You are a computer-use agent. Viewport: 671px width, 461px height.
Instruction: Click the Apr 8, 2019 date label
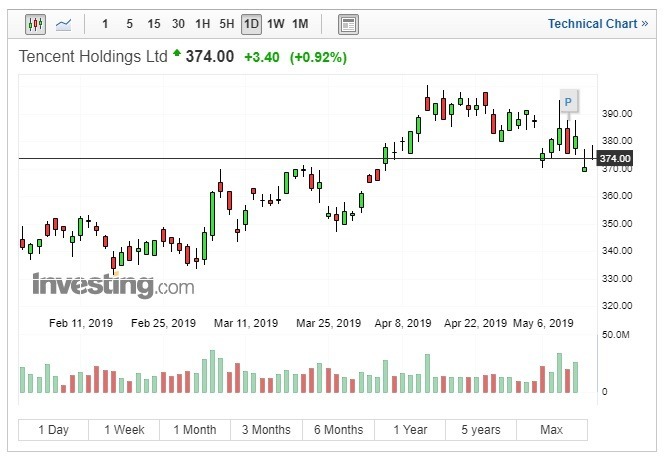click(403, 323)
